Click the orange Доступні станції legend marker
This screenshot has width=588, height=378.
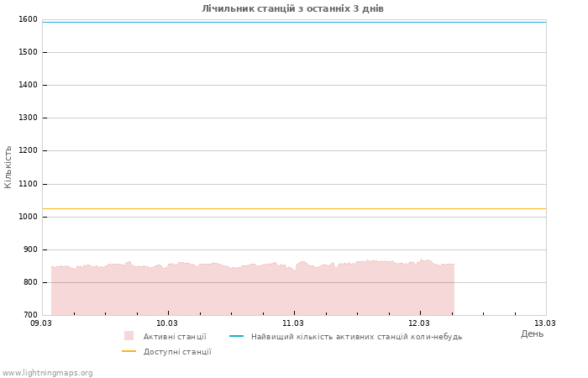pos(129,351)
